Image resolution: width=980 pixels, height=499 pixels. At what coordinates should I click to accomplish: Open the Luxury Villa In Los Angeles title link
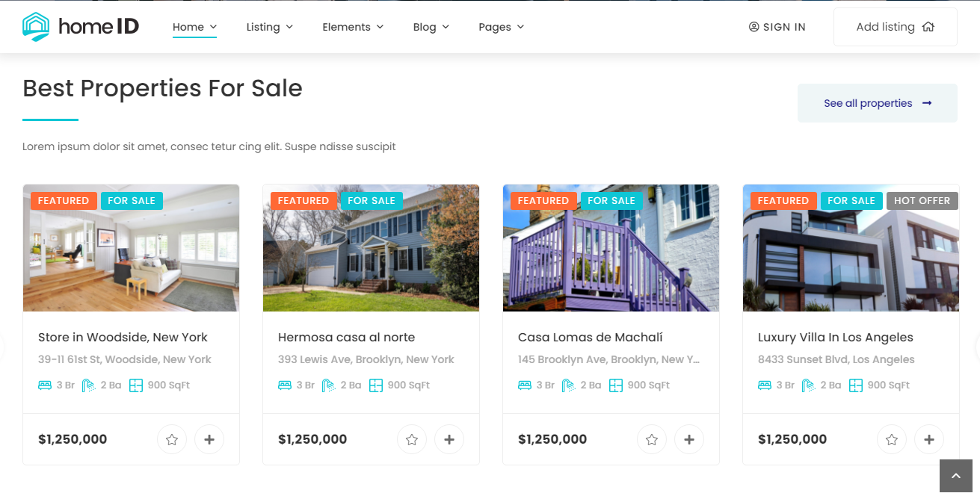pos(835,337)
